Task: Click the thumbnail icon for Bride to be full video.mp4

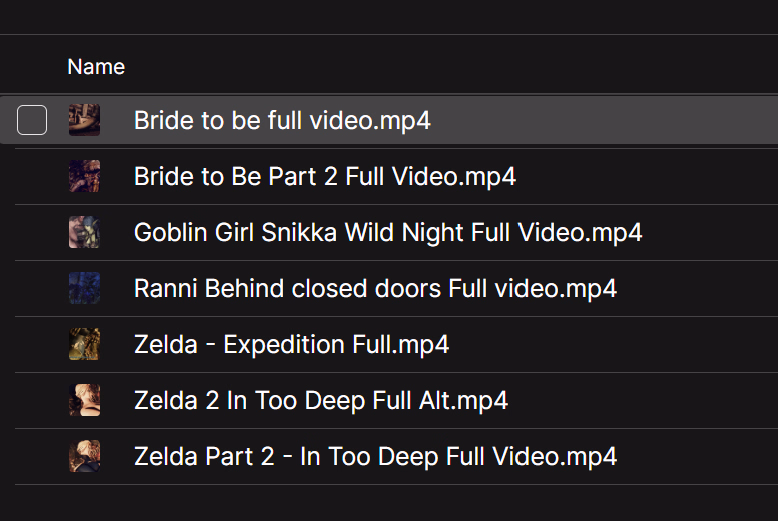Action: [x=84, y=121]
